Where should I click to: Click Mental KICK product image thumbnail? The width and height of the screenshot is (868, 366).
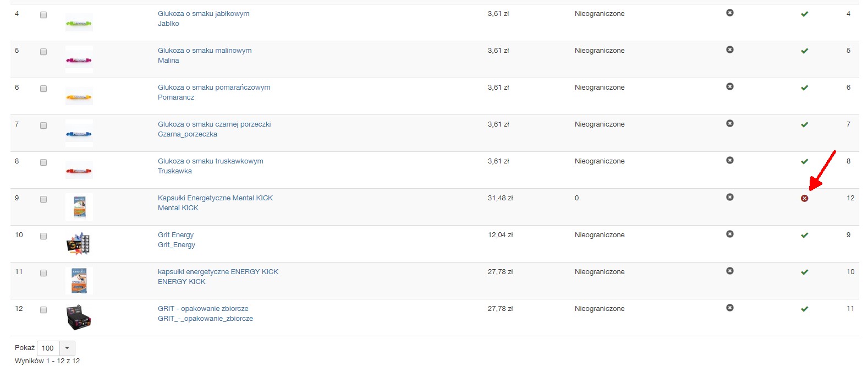(x=79, y=207)
